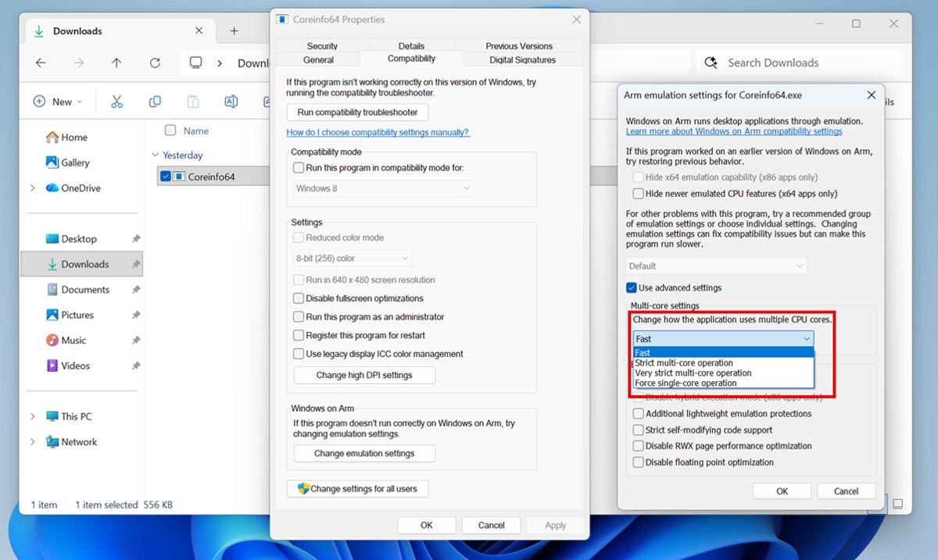Switch to the Previous Versions tab

tap(519, 46)
